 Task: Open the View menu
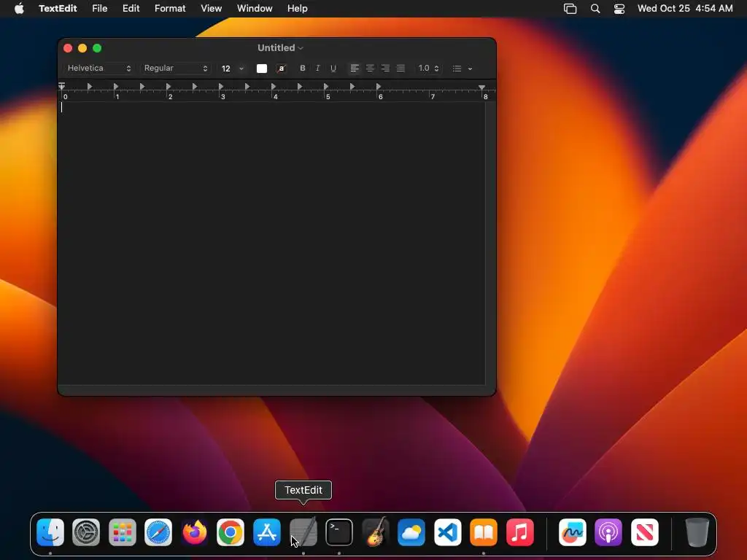pyautogui.click(x=211, y=8)
